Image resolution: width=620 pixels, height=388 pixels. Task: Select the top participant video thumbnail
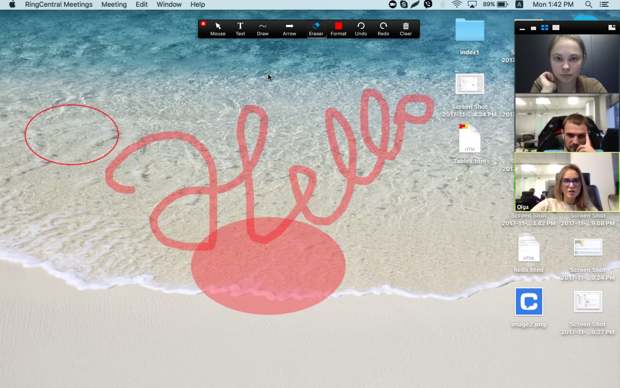[567, 63]
